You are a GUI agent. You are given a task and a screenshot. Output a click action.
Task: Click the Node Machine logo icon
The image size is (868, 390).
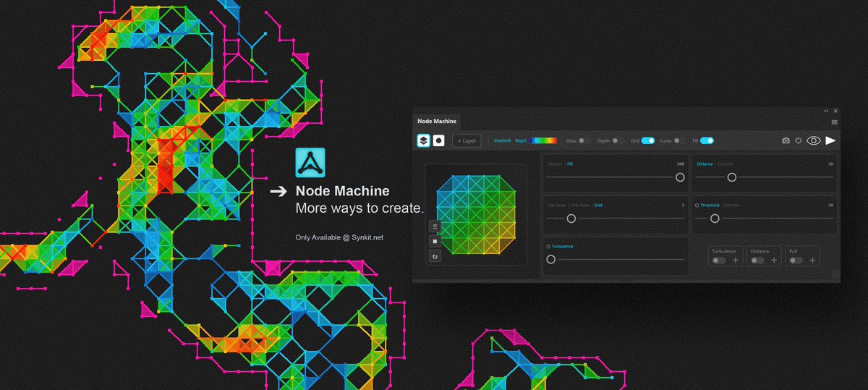pyautogui.click(x=310, y=163)
